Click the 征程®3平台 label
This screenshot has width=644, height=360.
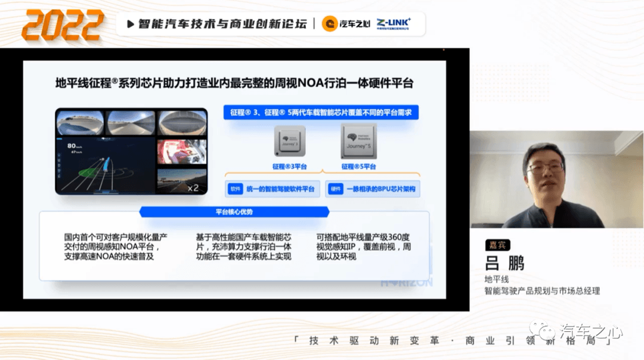point(290,167)
